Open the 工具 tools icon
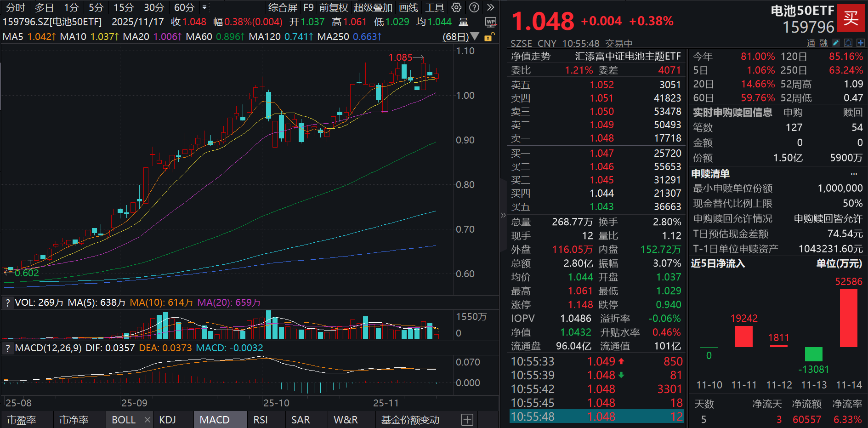 [434, 7]
